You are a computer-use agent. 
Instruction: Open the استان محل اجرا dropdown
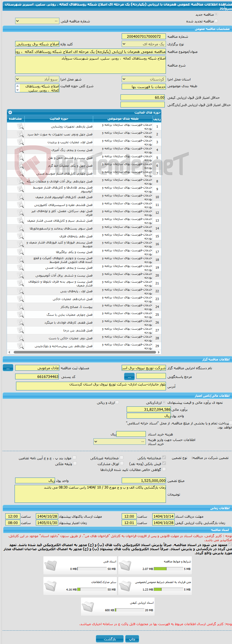click(144, 79)
